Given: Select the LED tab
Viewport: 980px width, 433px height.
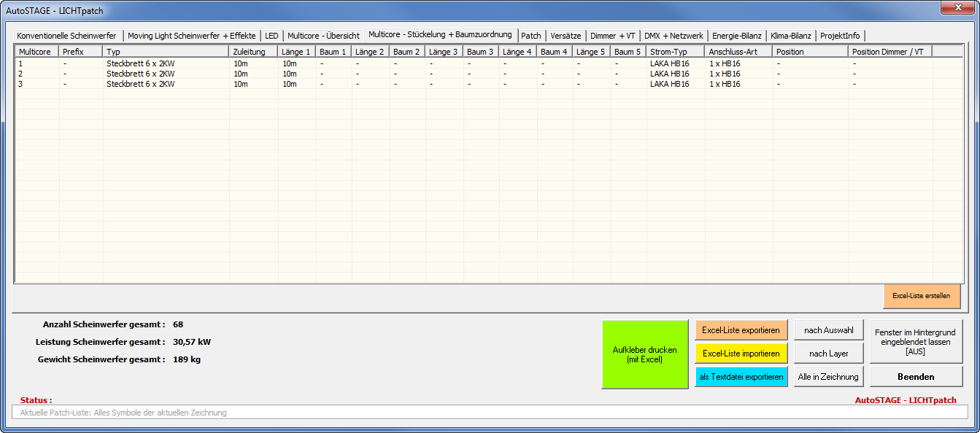Looking at the screenshot, I should coord(271,36).
